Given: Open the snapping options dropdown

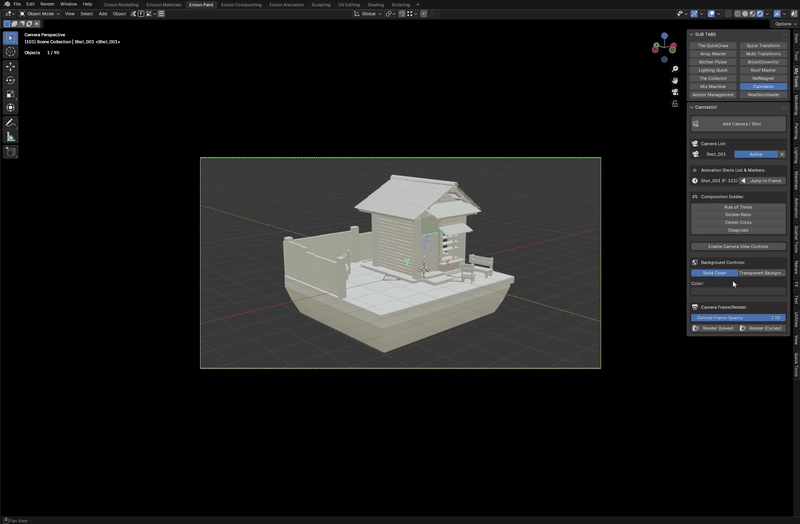Looking at the screenshot, I should click(x=411, y=14).
